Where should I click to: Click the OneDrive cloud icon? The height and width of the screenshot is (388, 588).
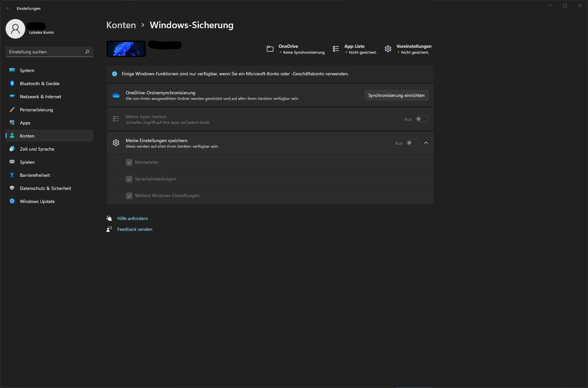(116, 95)
